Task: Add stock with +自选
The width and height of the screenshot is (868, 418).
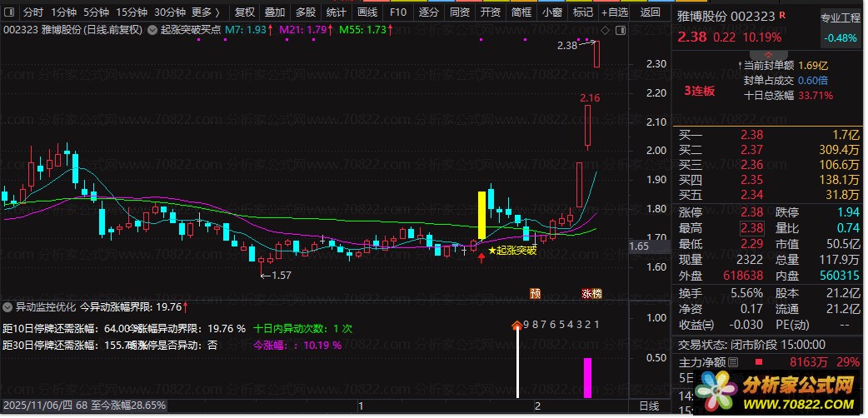Action: (615, 12)
